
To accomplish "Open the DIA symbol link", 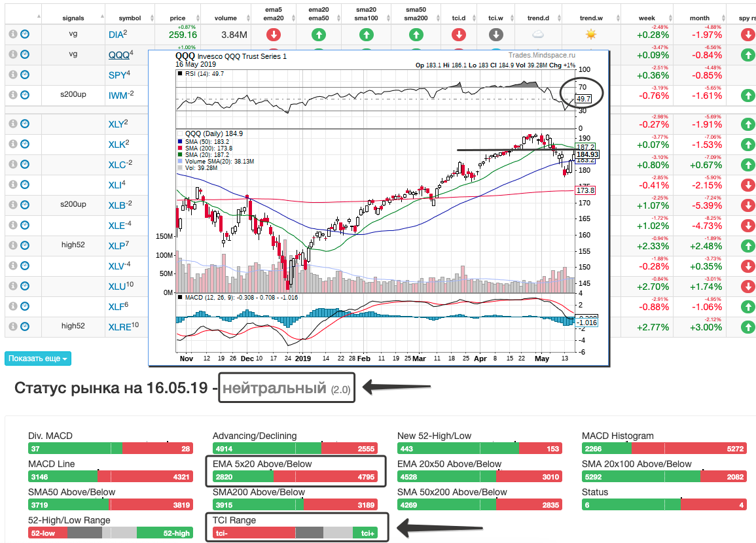I will (x=118, y=34).
